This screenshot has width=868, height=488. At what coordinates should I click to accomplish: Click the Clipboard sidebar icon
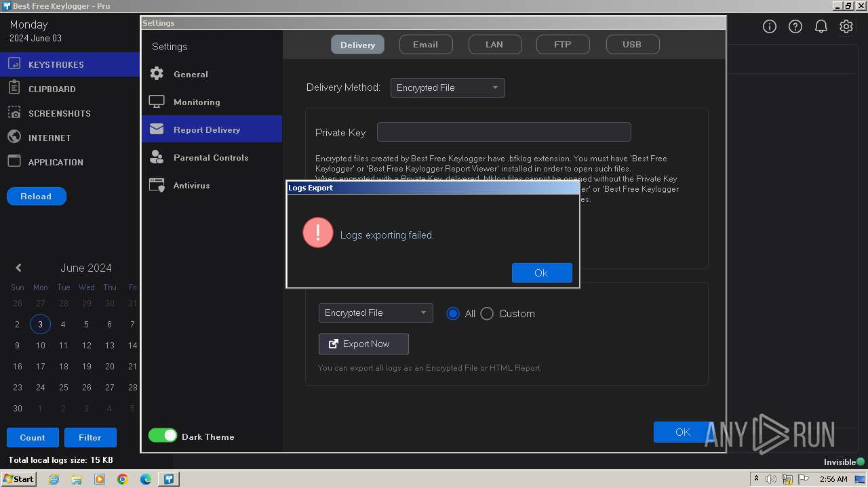point(14,88)
